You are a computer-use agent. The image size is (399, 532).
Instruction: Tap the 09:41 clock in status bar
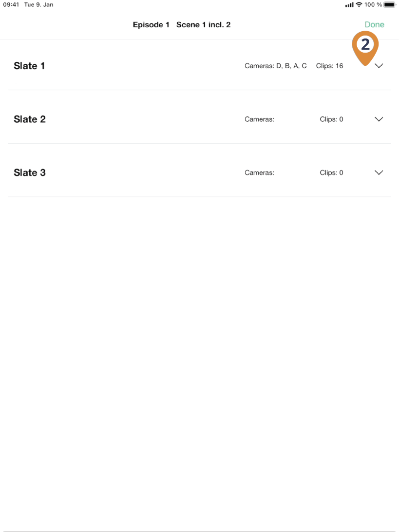coord(11,5)
